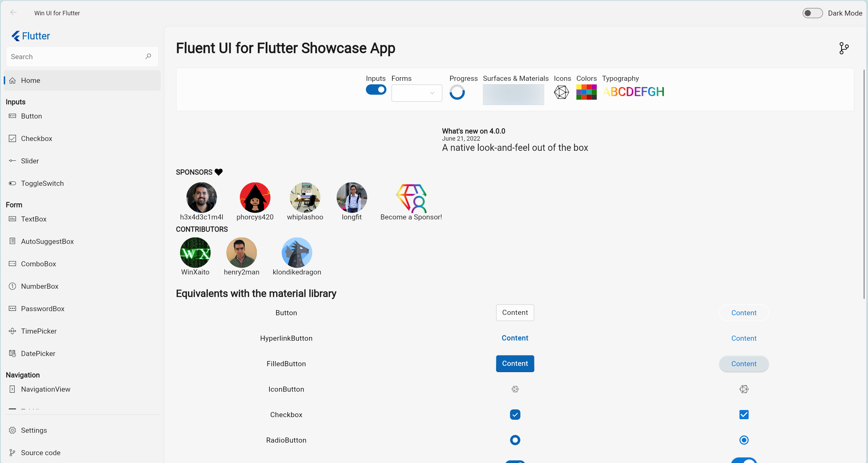
Task: Click the back arrow in title bar
Action: coord(14,13)
